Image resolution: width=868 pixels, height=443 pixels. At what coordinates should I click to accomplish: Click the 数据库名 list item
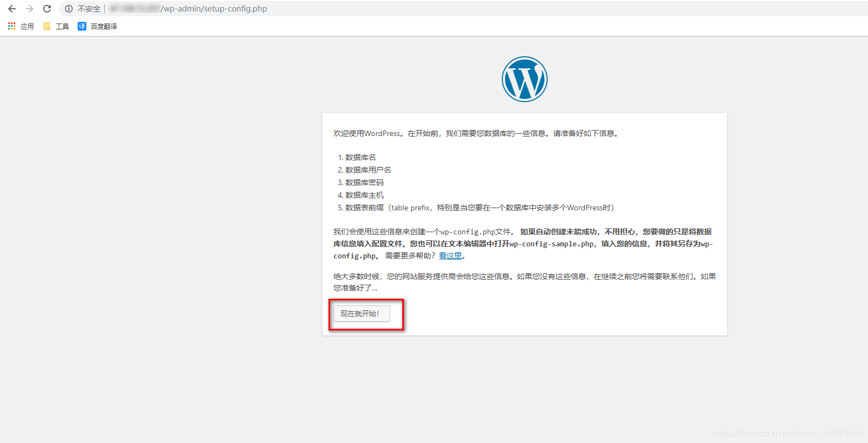pos(361,157)
